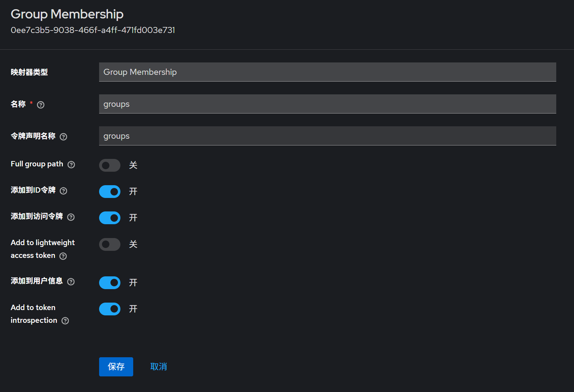Disable the 添加到访问令牌 toggle
The height and width of the screenshot is (392, 574).
click(110, 218)
